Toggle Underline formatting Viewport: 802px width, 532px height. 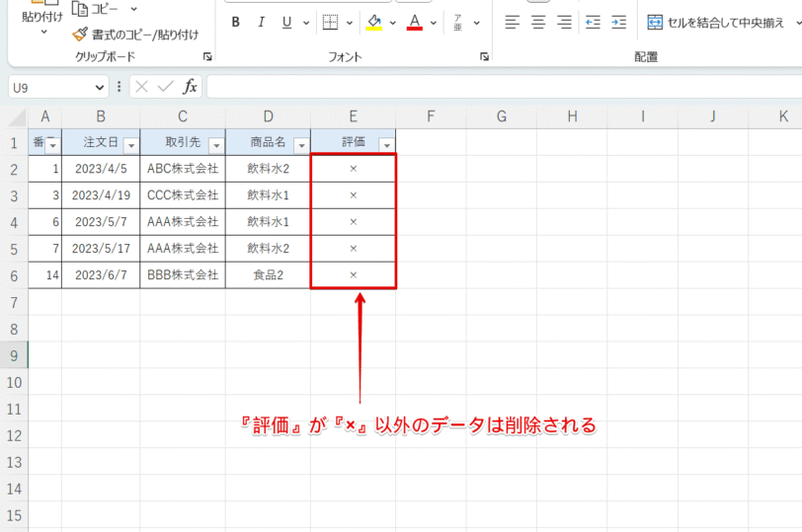coord(286,22)
